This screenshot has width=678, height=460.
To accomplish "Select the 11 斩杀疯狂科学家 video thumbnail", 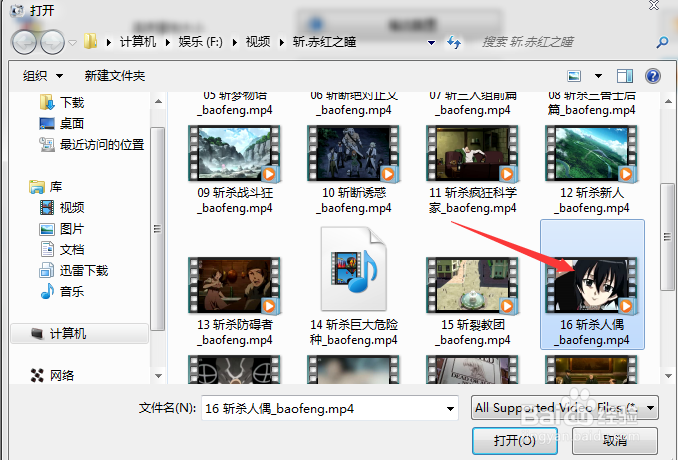I will click(x=473, y=153).
